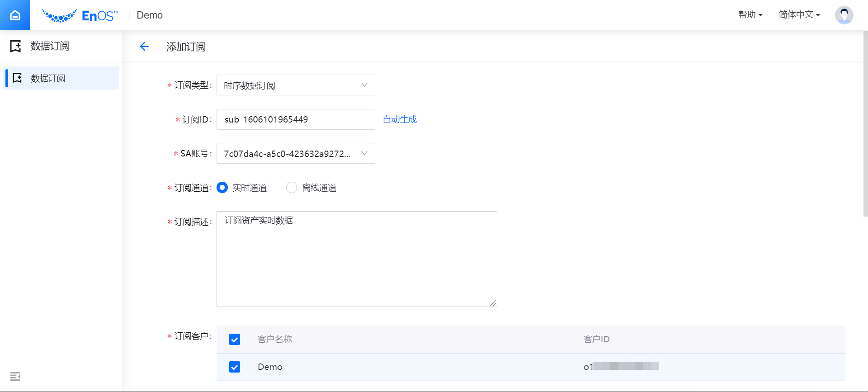Click the 自动生成 link
Image resolution: width=868 pixels, height=392 pixels.
[x=400, y=119]
